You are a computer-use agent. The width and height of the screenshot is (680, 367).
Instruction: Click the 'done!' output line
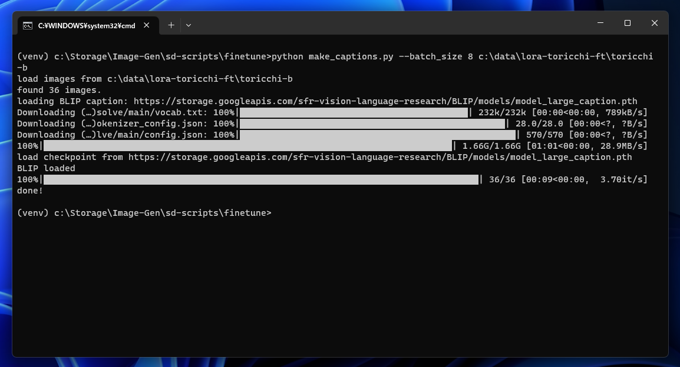coord(30,190)
